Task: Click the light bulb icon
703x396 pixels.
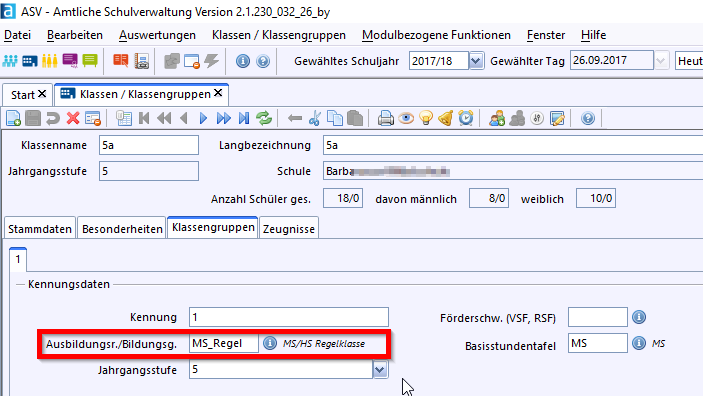Action: (426, 118)
